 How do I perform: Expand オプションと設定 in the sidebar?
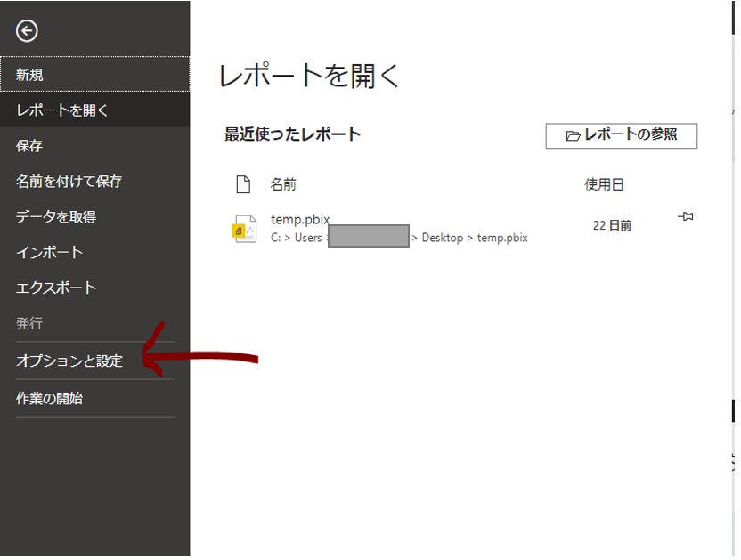69,361
